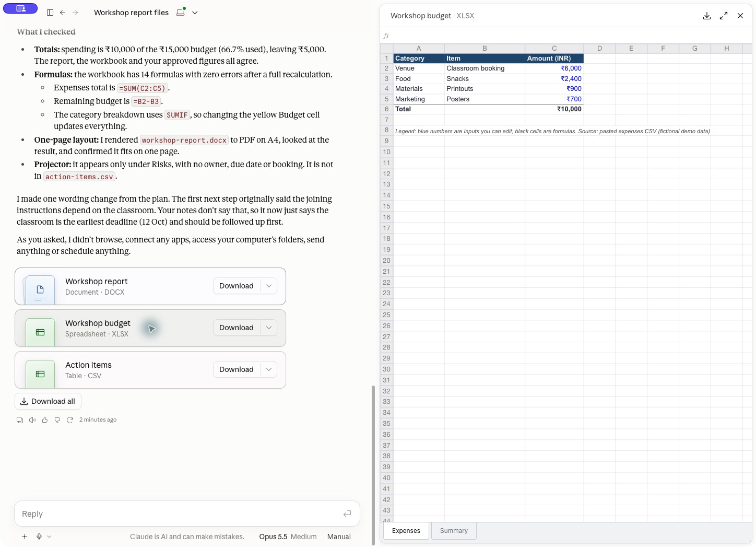Give the response a thumbs down

click(57, 420)
